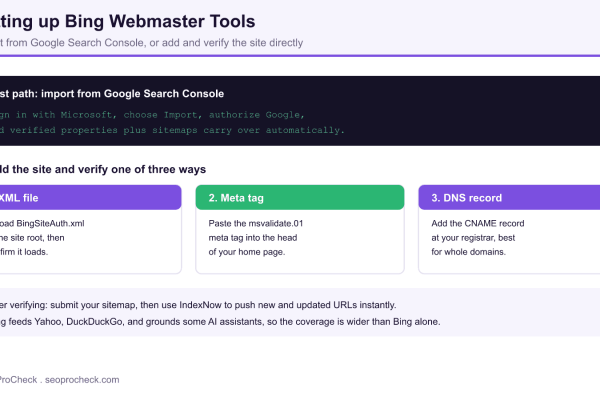Click 'Add the CNAME record' text
The image size is (600, 400).
click(478, 224)
